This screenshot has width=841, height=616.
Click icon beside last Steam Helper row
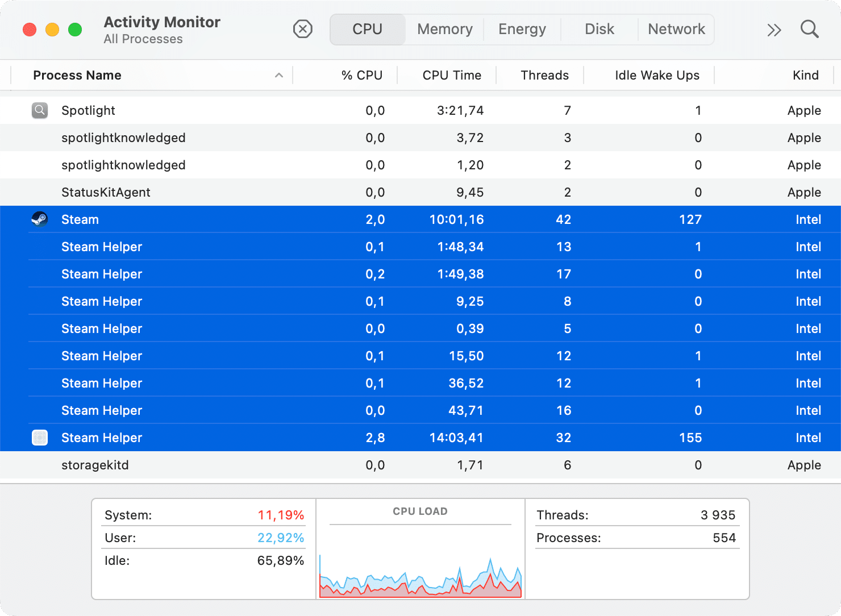click(x=40, y=438)
